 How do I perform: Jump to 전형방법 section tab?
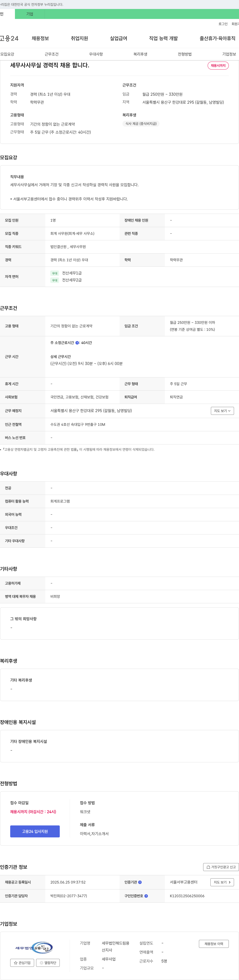(x=185, y=54)
